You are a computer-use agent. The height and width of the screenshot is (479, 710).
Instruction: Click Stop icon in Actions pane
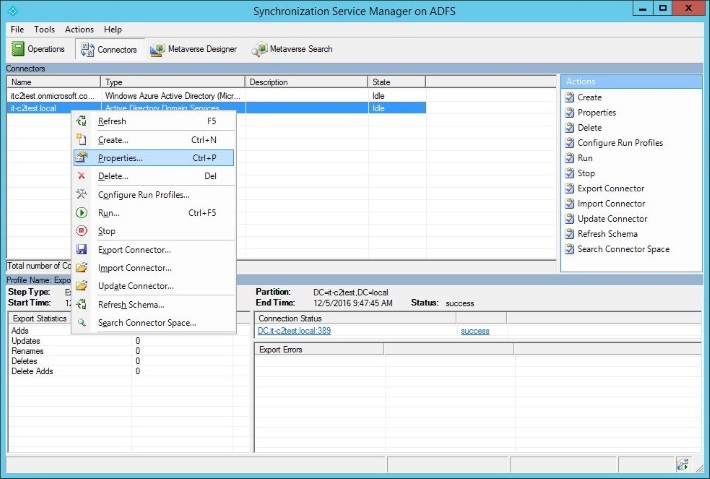(x=570, y=173)
